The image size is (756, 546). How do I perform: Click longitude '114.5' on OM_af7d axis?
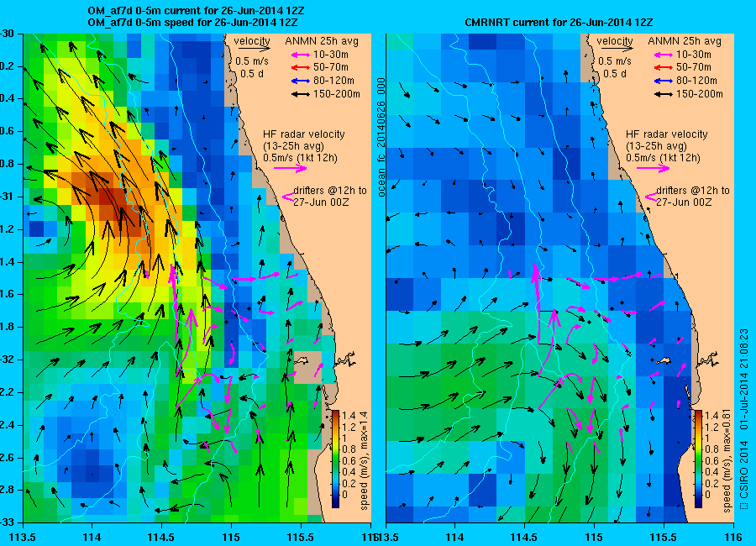pos(161,537)
